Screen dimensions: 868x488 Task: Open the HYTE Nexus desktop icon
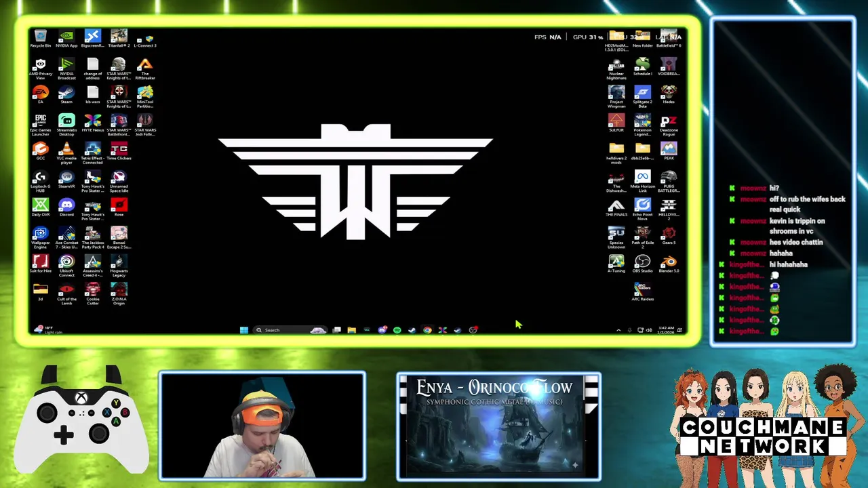[x=93, y=123]
